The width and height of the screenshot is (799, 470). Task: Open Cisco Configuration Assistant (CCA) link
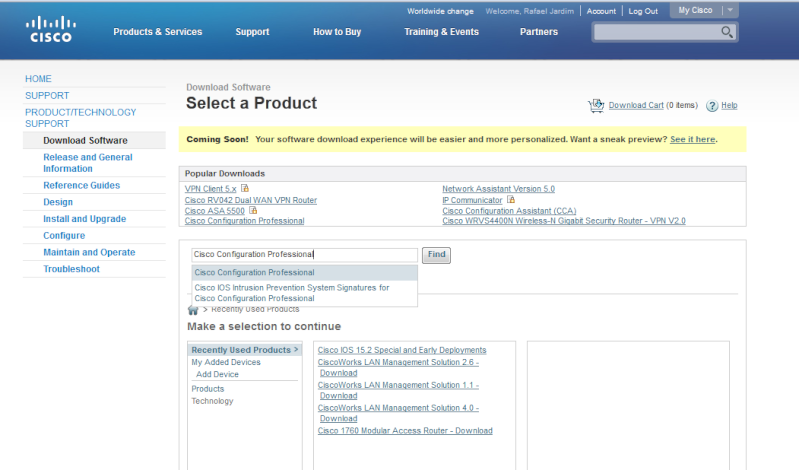tap(509, 211)
